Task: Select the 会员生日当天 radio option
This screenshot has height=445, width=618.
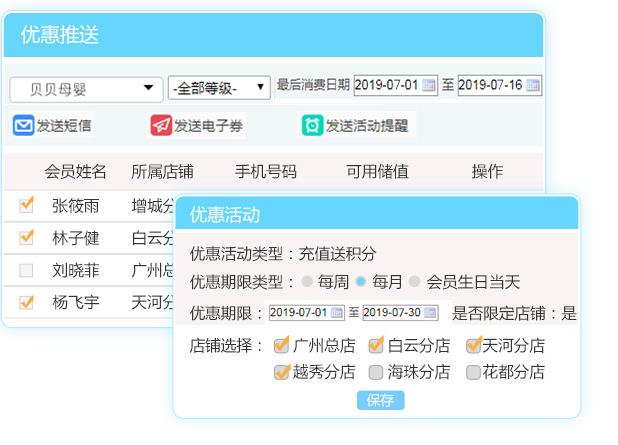Action: (414, 282)
